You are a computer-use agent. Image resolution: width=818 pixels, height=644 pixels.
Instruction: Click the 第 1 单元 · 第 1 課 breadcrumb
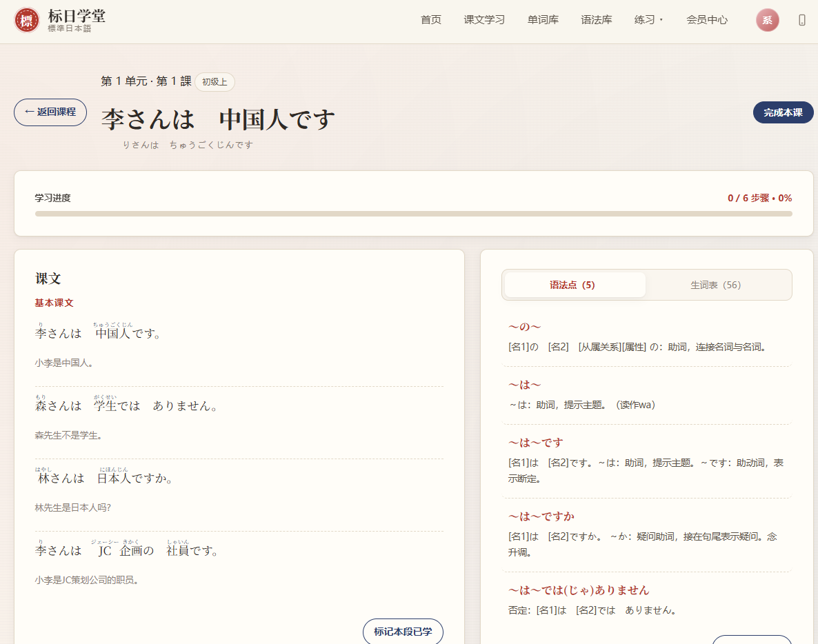tap(146, 81)
